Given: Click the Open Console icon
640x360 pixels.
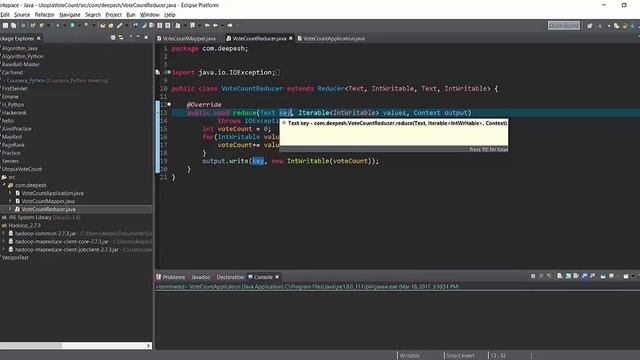Looking at the screenshot, I should (x=626, y=276).
